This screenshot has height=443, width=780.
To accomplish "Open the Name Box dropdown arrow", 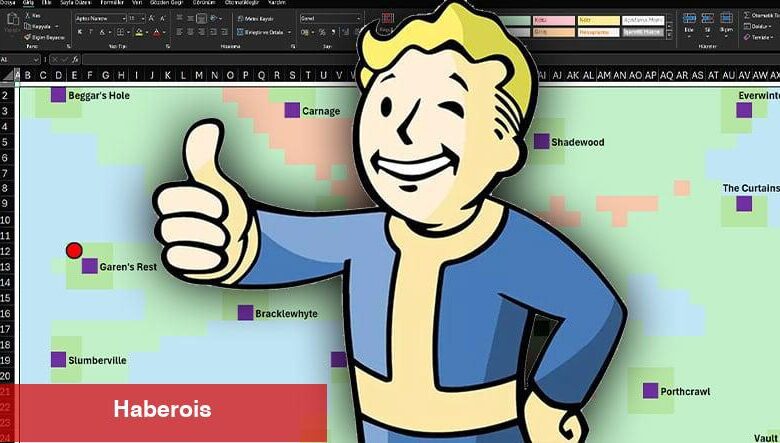I will (x=36, y=60).
